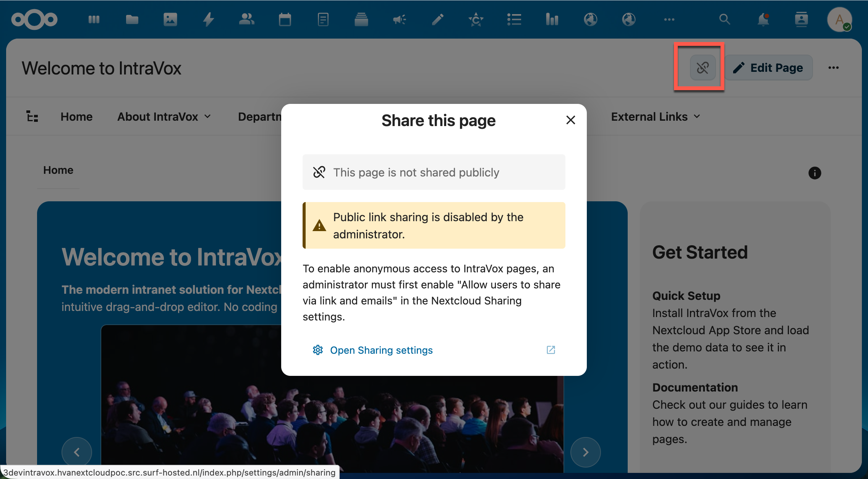Click the unlinked chain share icon
The image size is (868, 479).
703,68
